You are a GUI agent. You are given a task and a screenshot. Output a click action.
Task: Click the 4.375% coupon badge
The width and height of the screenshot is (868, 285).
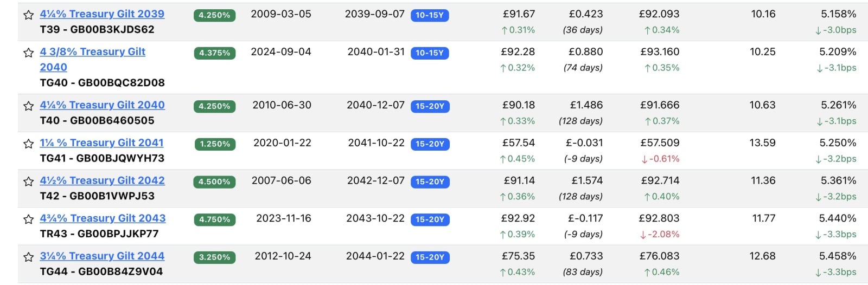tap(214, 53)
